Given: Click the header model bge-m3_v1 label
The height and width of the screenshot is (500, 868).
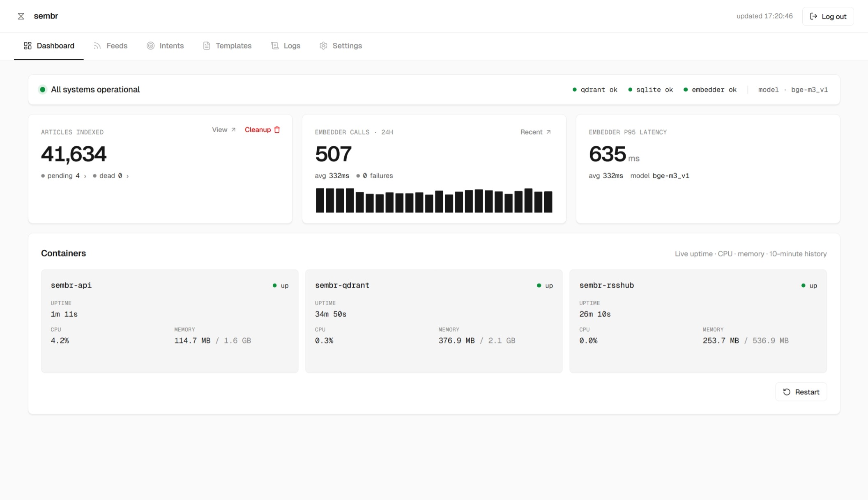Looking at the screenshot, I should point(793,90).
